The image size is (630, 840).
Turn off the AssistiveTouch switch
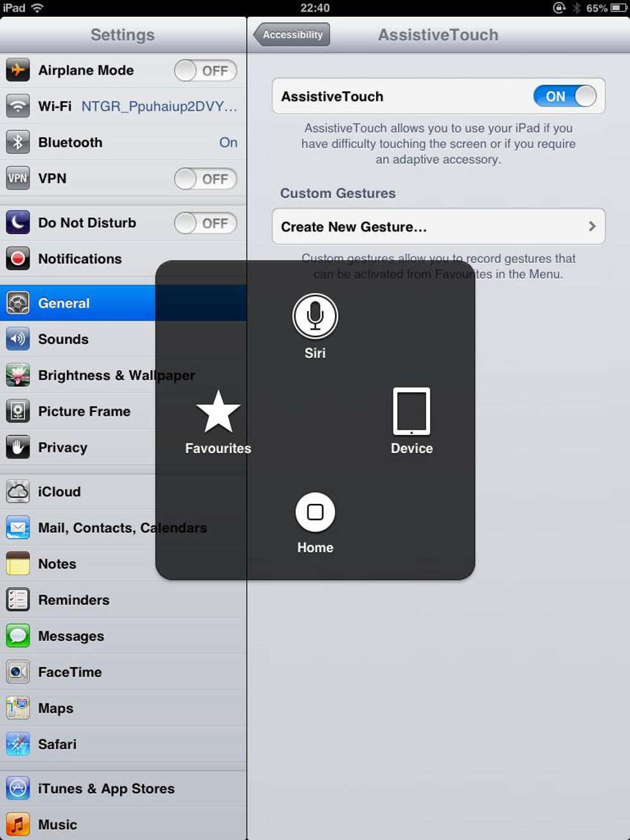[564, 96]
